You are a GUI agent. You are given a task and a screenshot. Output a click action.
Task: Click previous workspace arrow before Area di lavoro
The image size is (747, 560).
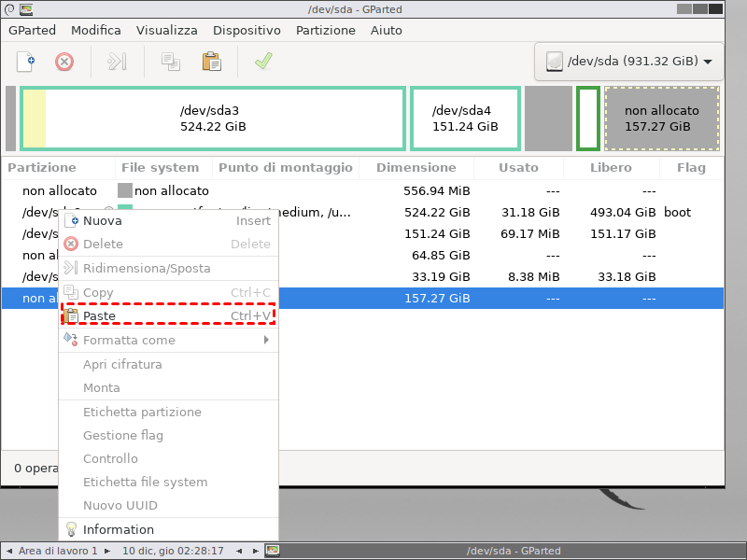pos(9,551)
